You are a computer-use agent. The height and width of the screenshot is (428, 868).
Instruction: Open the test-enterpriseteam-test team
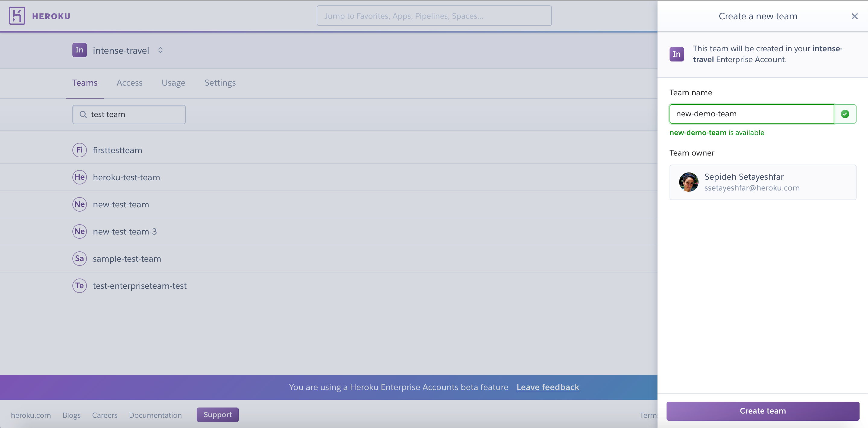click(x=140, y=286)
